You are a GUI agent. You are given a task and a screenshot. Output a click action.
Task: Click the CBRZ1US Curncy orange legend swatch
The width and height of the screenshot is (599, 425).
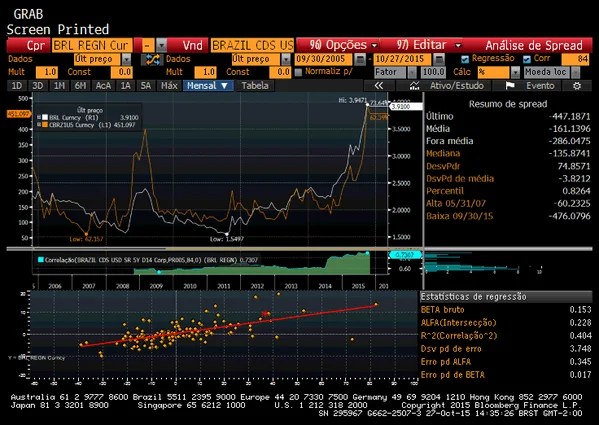coord(45,125)
